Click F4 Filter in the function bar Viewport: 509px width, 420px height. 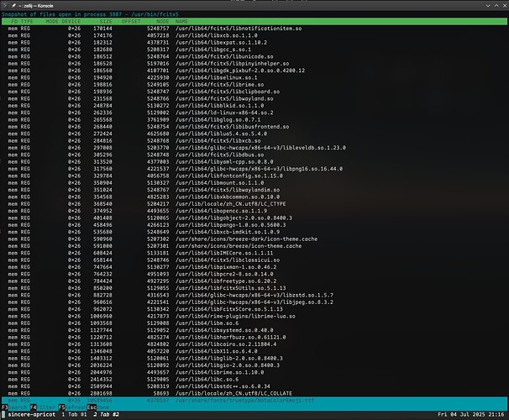point(43,407)
